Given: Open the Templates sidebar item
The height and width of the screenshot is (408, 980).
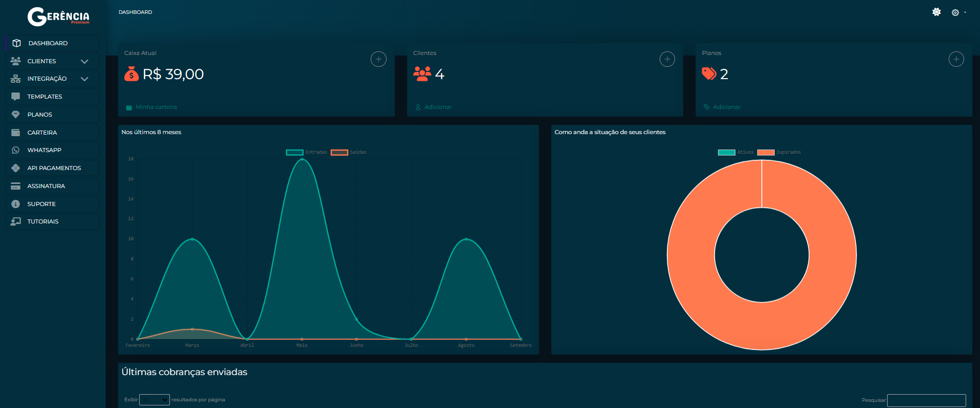Looking at the screenshot, I should (45, 97).
